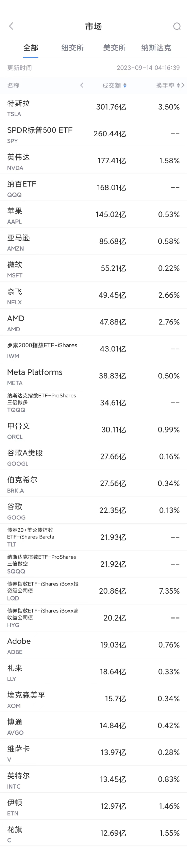This screenshot has height=868, width=187.
Task: Sort by 成交额 sort arrows
Action: pos(125,86)
